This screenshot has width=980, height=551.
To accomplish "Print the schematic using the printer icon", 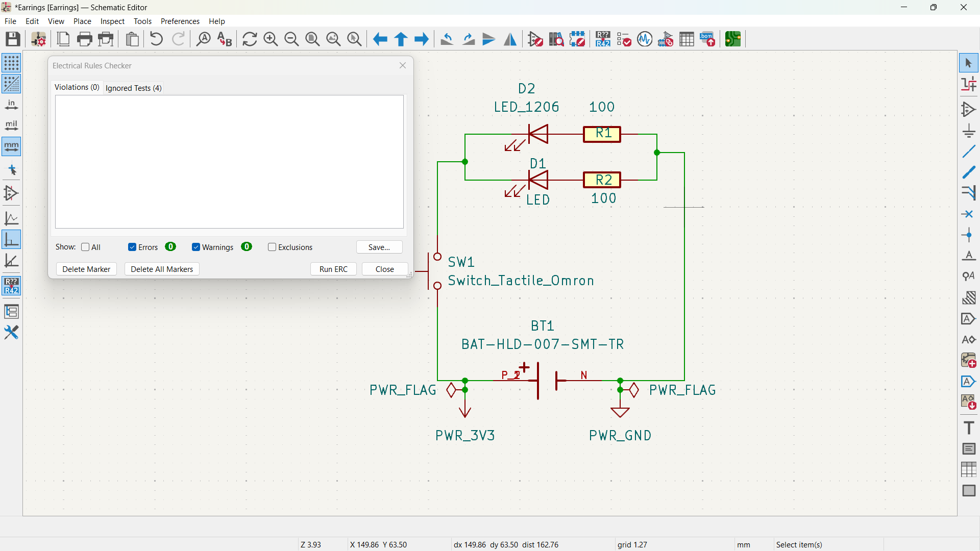I will [x=85, y=39].
